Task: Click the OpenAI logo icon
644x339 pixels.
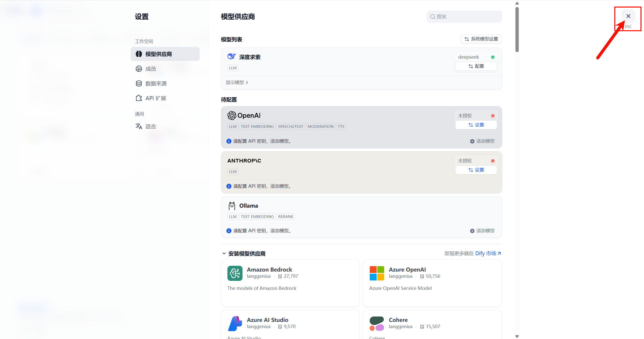Action: tap(232, 116)
